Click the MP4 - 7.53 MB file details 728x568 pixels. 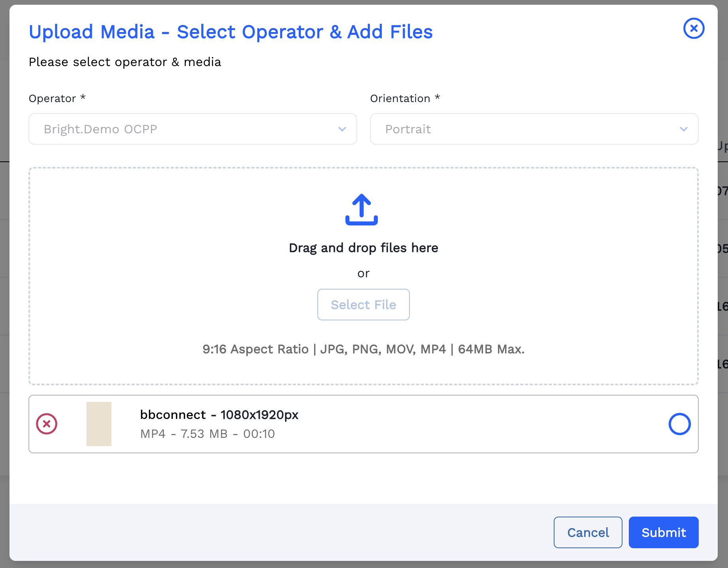pos(207,434)
